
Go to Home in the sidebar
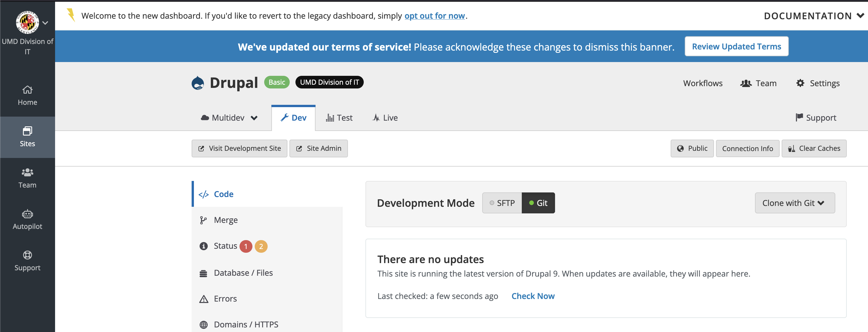pos(27,96)
